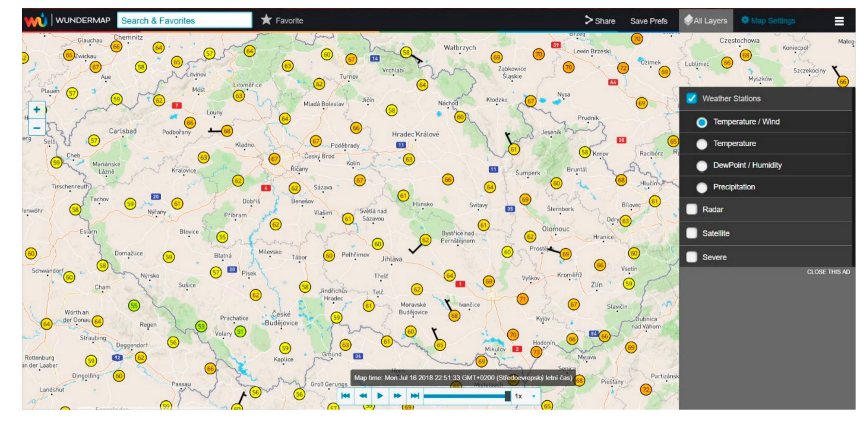Viewport: 868px width, 429px height.
Task: Click the station marker 61 near Šumperk
Action: click(514, 149)
